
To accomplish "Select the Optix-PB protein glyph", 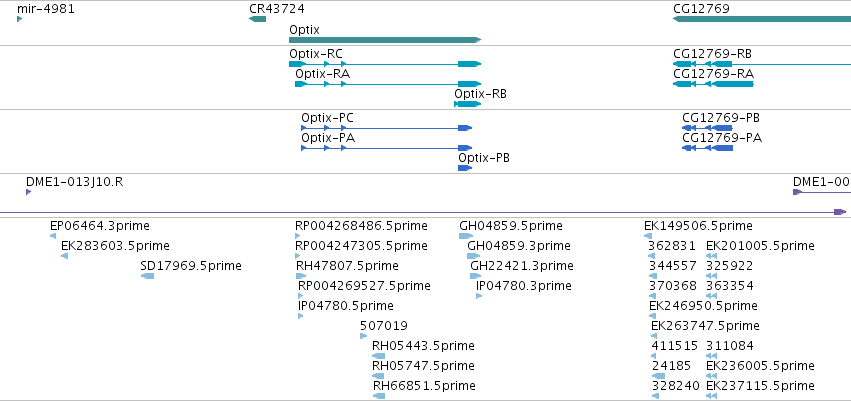I will [464, 167].
